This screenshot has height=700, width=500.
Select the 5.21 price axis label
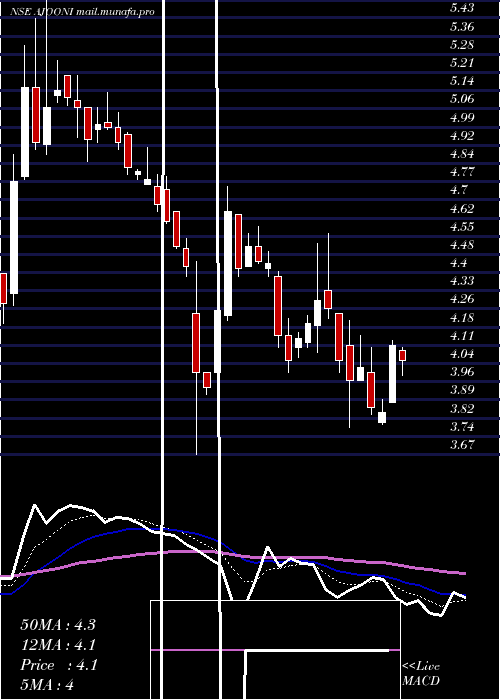pos(462,62)
